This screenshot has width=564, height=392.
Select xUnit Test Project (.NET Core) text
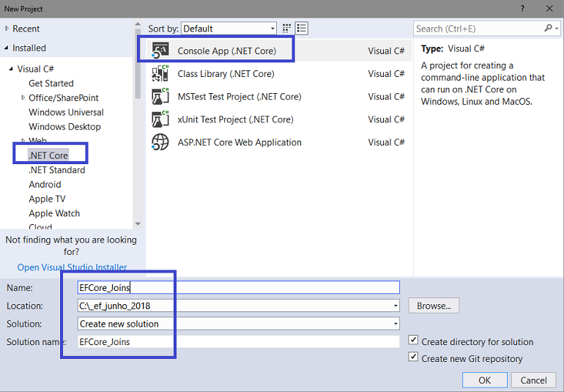(x=236, y=119)
